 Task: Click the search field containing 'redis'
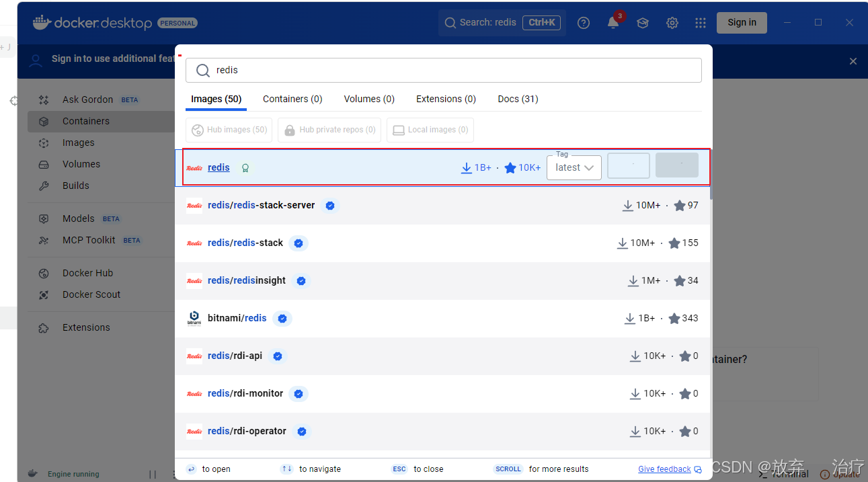pyautogui.click(x=444, y=70)
